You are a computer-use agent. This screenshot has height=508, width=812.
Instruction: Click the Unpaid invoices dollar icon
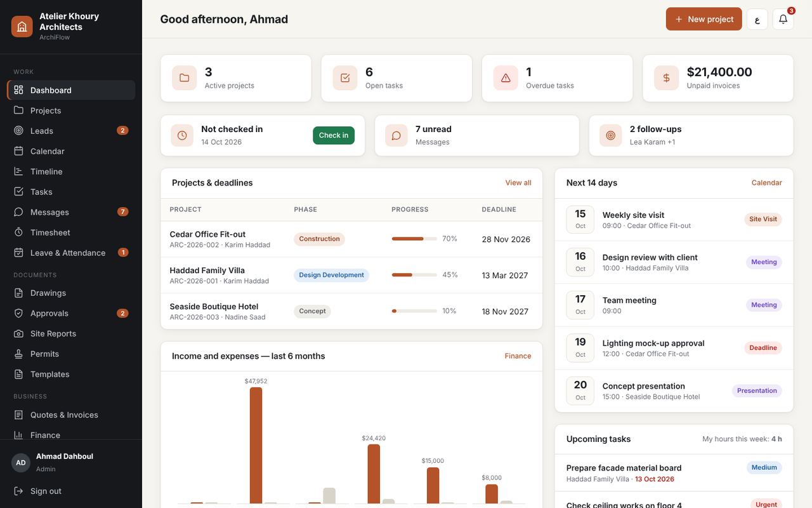pos(667,78)
